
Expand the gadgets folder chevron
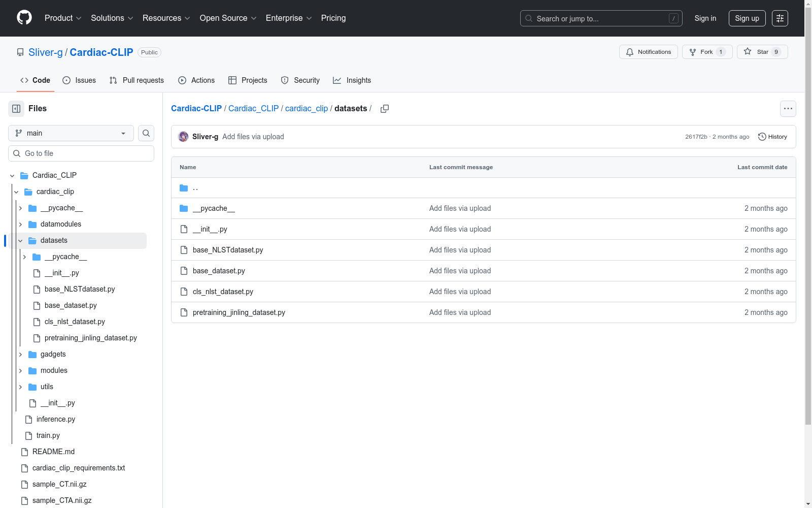pyautogui.click(x=20, y=354)
